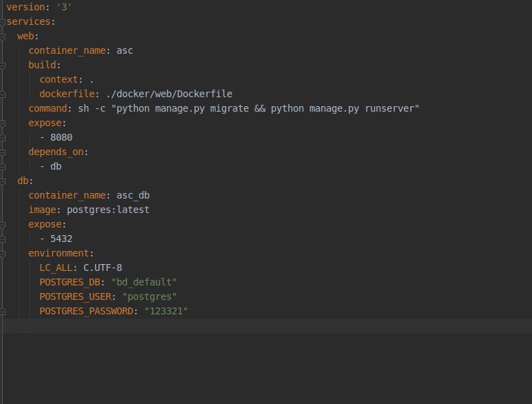
Task: Click fold end marker beside POSTGRES_PASSWORD line
Action: pos(3,312)
